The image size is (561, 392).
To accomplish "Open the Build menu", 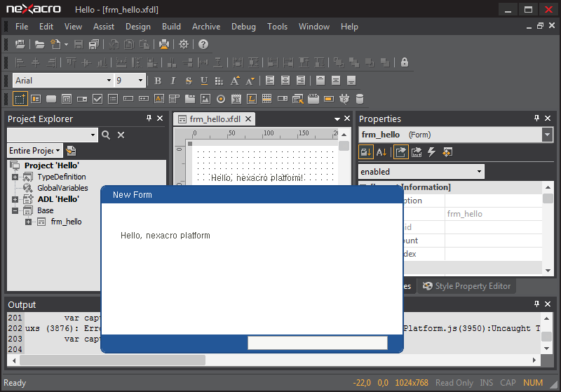I will 171,27.
